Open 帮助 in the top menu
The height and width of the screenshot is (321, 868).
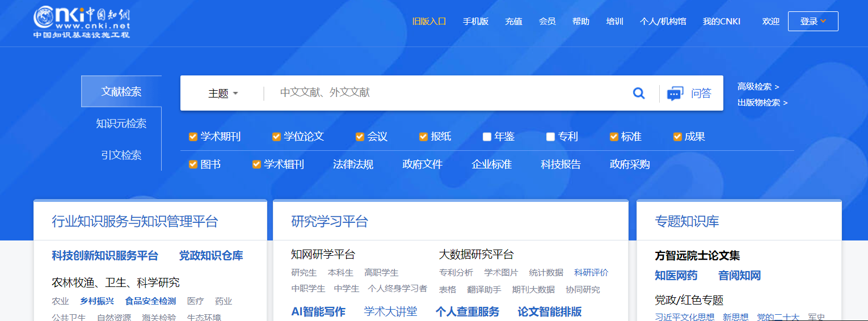[581, 22]
